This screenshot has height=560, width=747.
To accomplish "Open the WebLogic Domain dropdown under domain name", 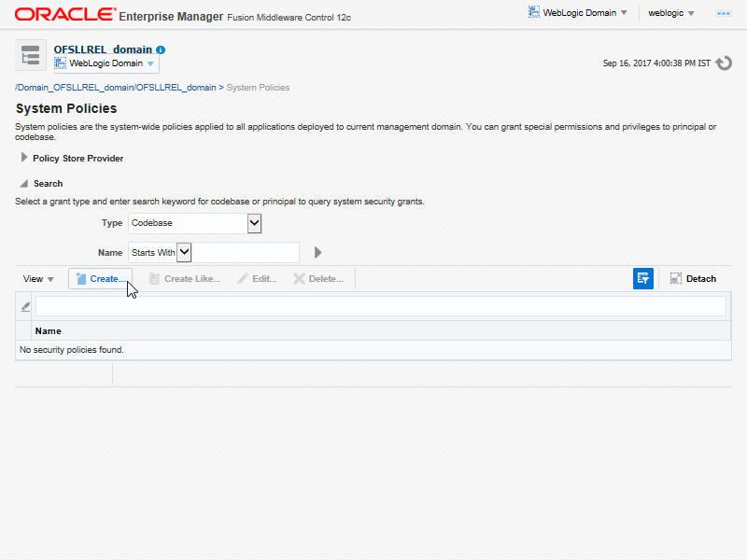I will [105, 63].
